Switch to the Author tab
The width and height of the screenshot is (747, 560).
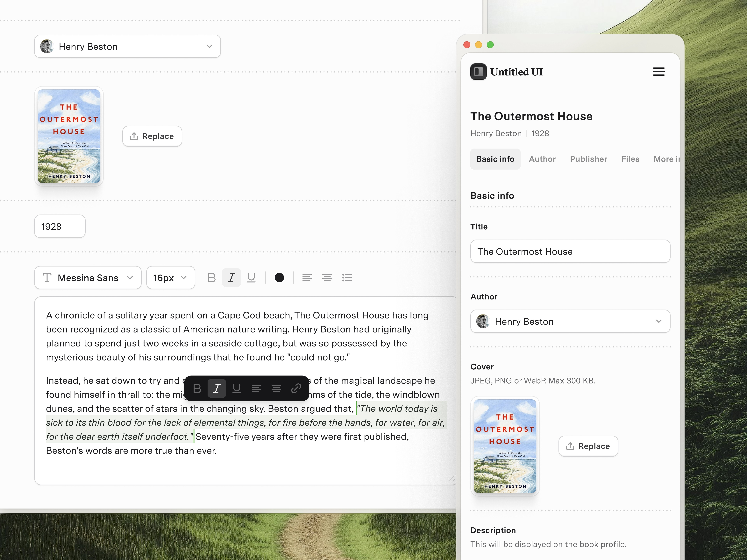pyautogui.click(x=542, y=159)
